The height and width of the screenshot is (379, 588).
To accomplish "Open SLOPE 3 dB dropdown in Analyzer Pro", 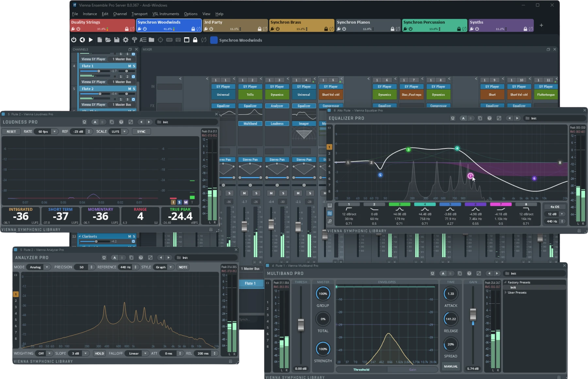I will click(x=79, y=354).
